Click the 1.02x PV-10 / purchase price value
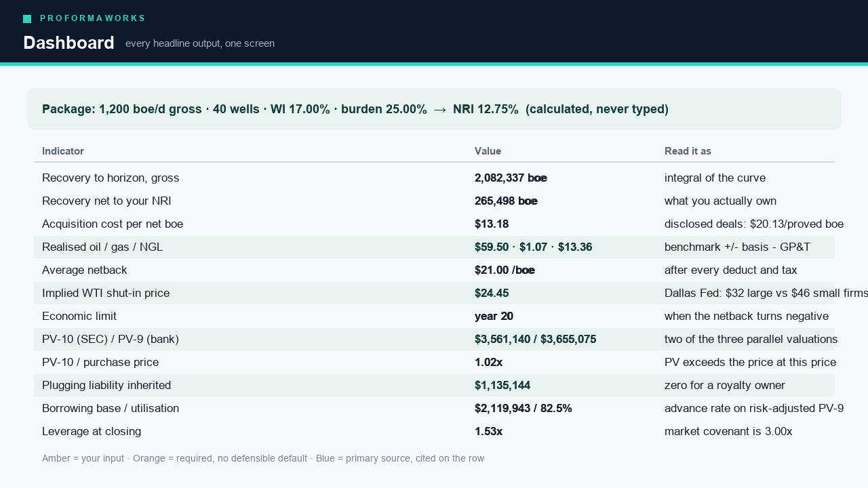This screenshot has width=868, height=488. (x=488, y=362)
